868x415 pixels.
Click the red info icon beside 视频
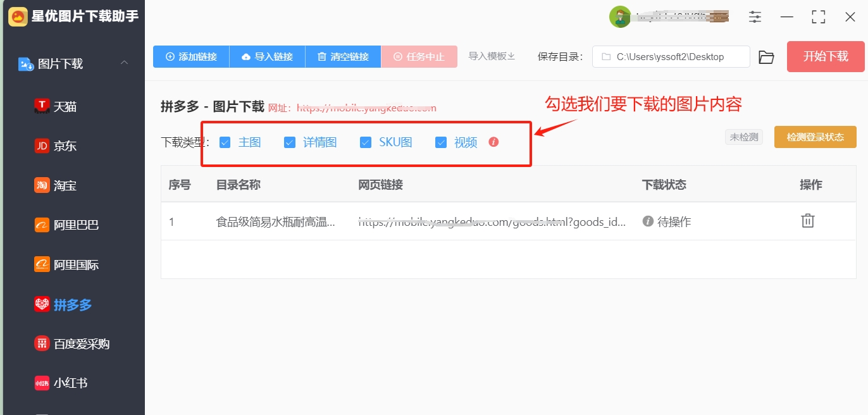[x=494, y=142]
